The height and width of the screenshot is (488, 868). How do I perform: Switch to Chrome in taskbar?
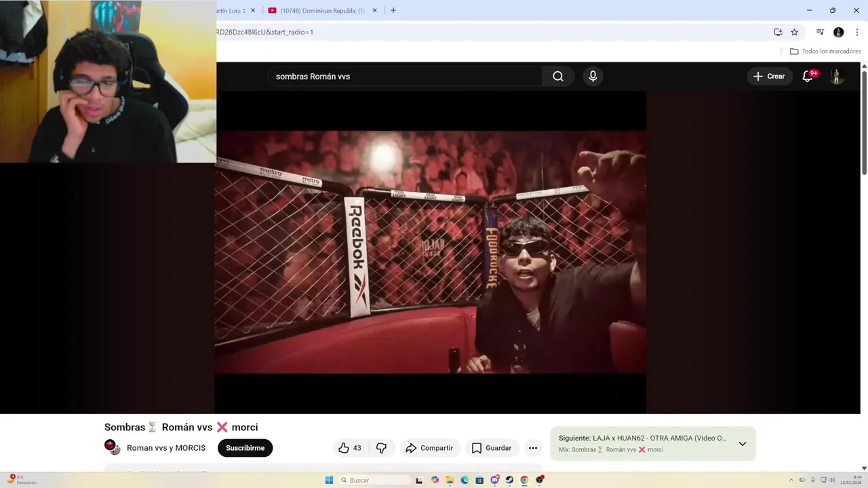point(525,480)
